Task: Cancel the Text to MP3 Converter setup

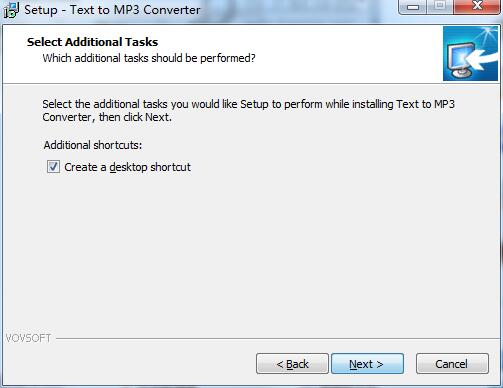Action: [452, 364]
